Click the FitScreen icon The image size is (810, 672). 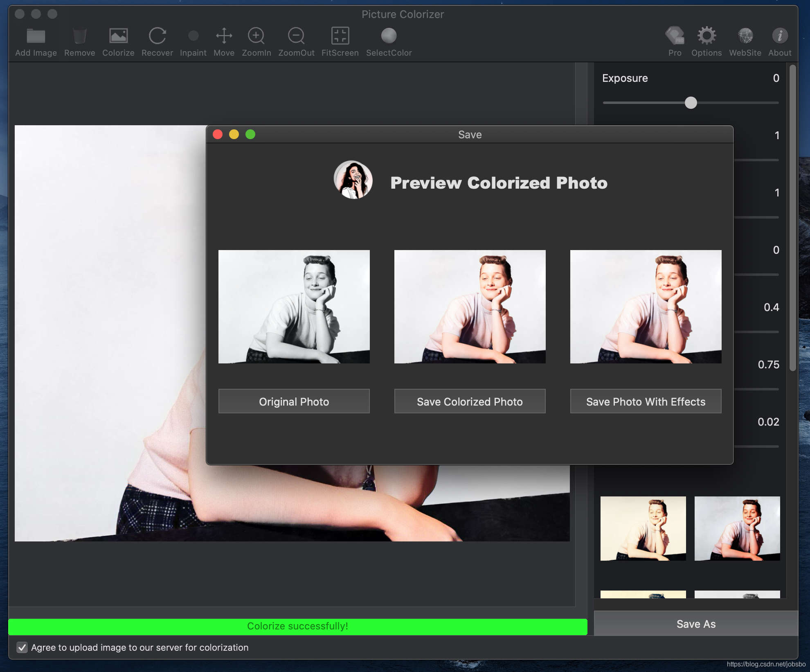tap(340, 36)
